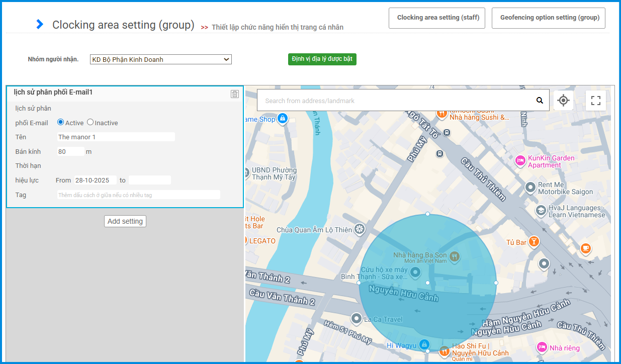Click the map search magnifier icon

[540, 101]
